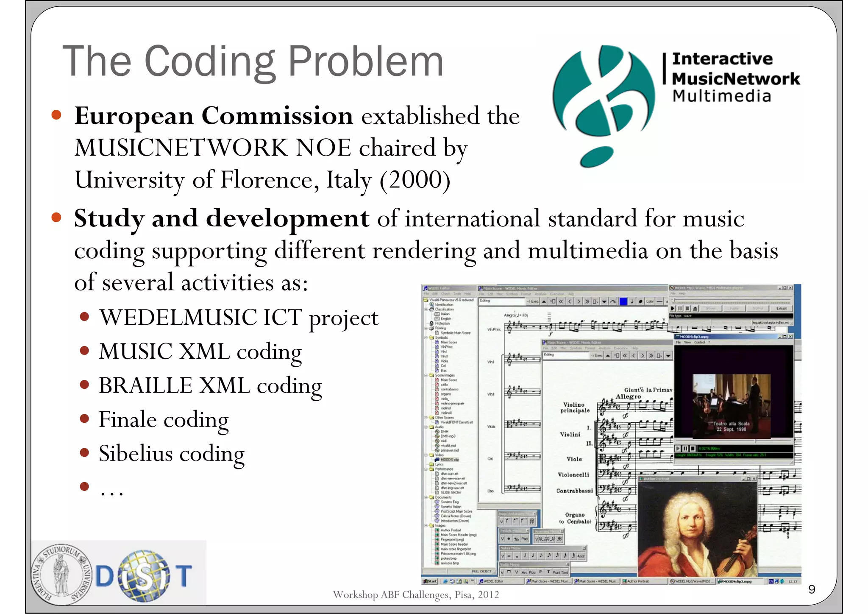Click Extract button in Mp3 player
The width and height of the screenshot is (868, 614).
[782, 308]
